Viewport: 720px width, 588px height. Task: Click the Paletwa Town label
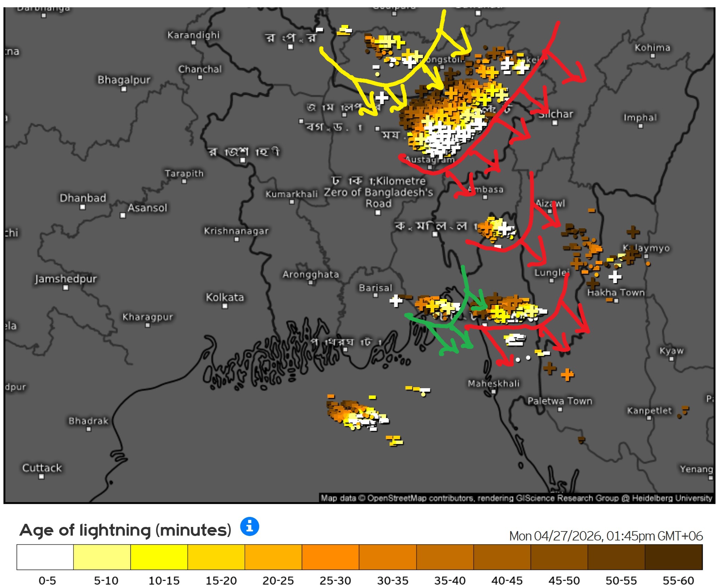tap(559, 401)
